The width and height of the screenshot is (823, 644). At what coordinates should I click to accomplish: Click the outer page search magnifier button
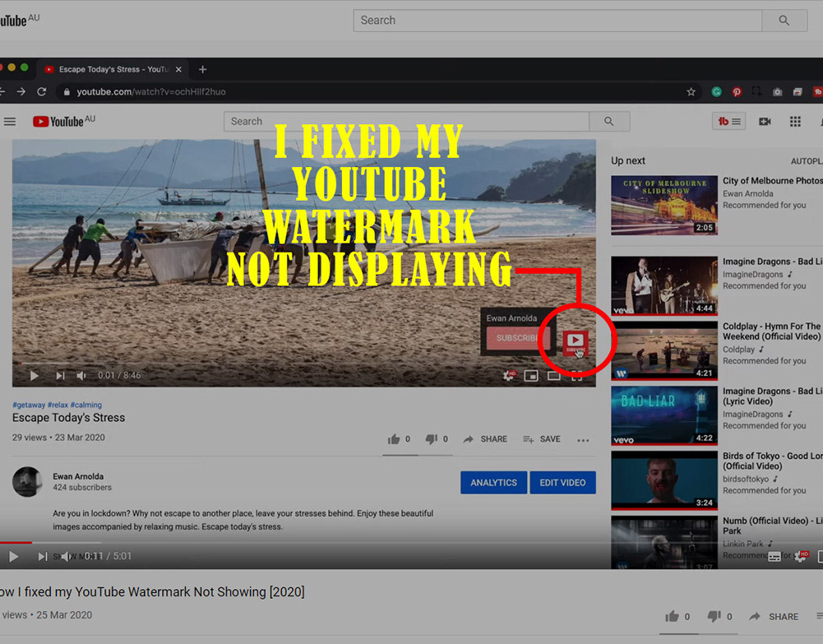tap(784, 21)
